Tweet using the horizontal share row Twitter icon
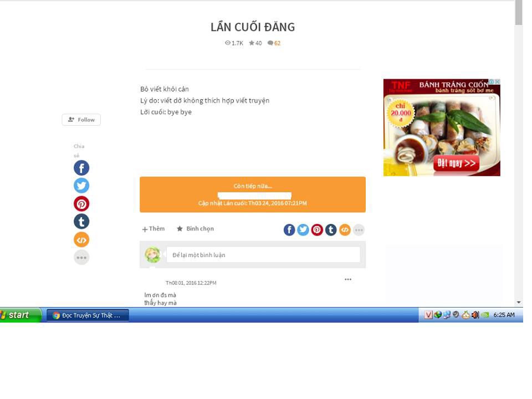The width and height of the screenshot is (532, 399). coord(303,230)
